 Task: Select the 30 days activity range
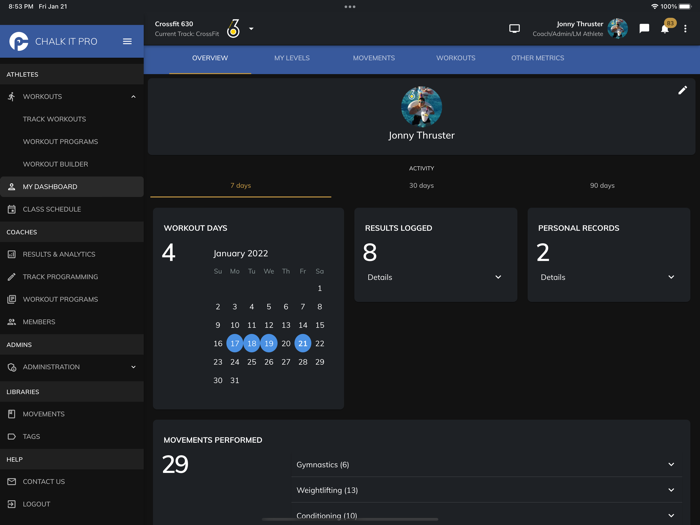(x=421, y=186)
